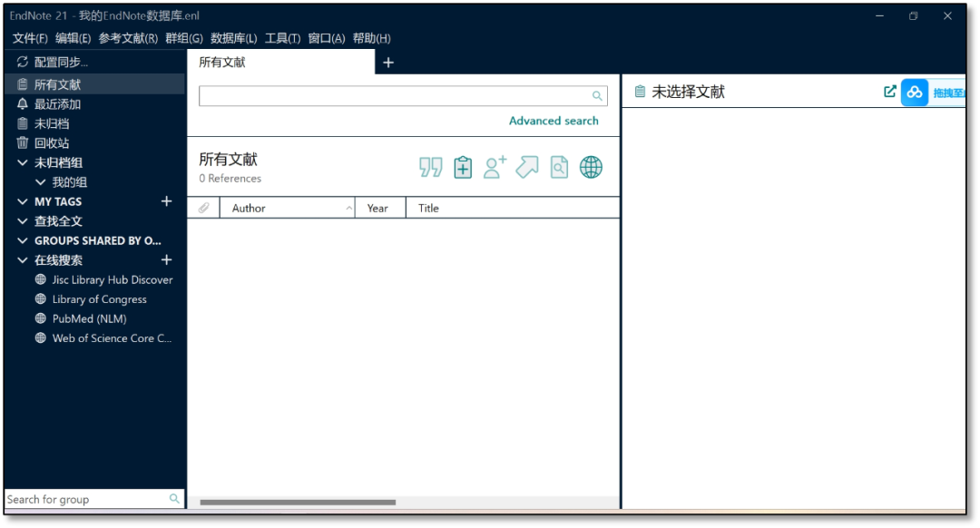
Task: Click the globe icon beside Jisc Library Hub
Action: (x=41, y=279)
